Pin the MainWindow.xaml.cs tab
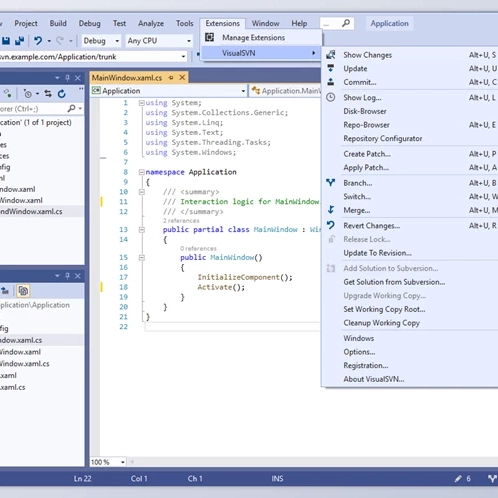 [171, 77]
